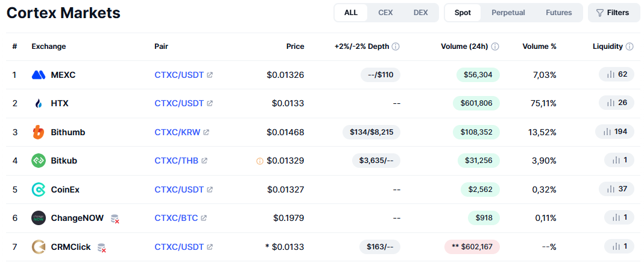Click the HTX exchange logo
The height and width of the screenshot is (268, 644).
coord(39,104)
